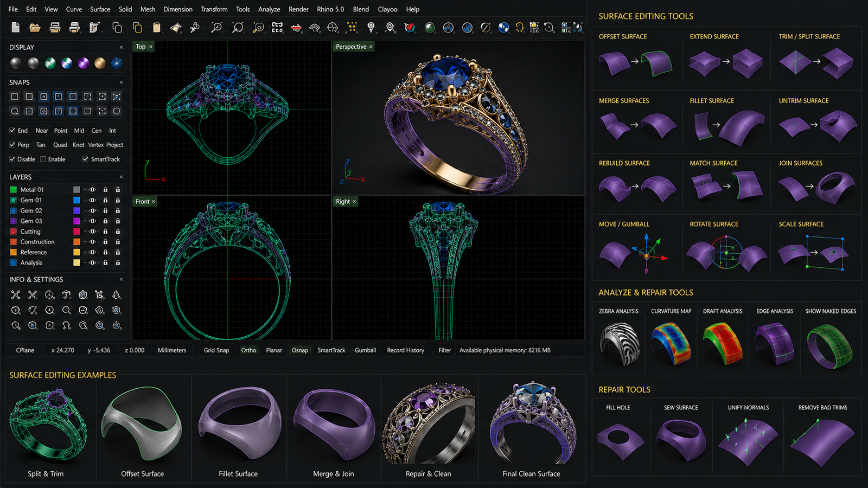This screenshot has height=488, width=868.
Task: Click Show Naked Edges tool
Action: tap(831, 339)
